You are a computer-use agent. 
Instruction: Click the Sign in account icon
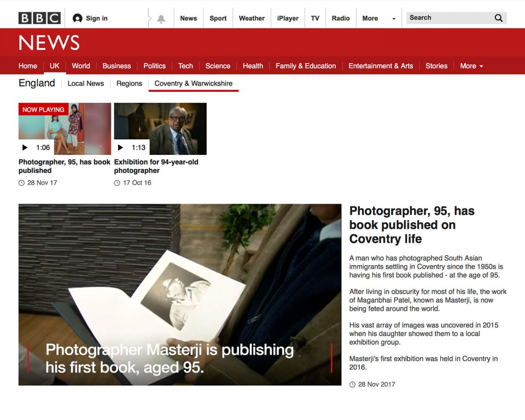pyautogui.click(x=77, y=18)
